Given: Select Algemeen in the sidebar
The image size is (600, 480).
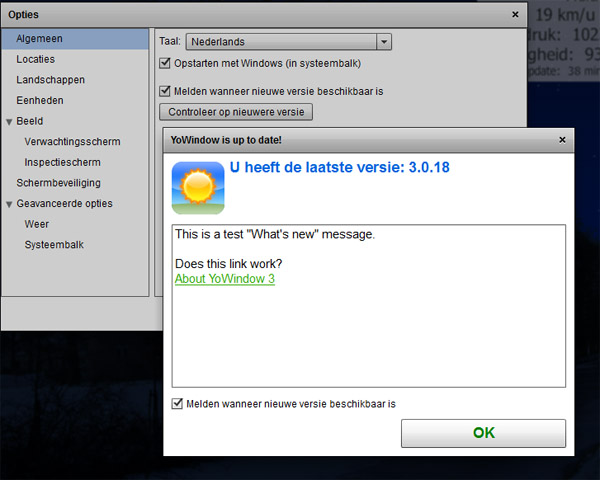Looking at the screenshot, I should tap(39, 38).
